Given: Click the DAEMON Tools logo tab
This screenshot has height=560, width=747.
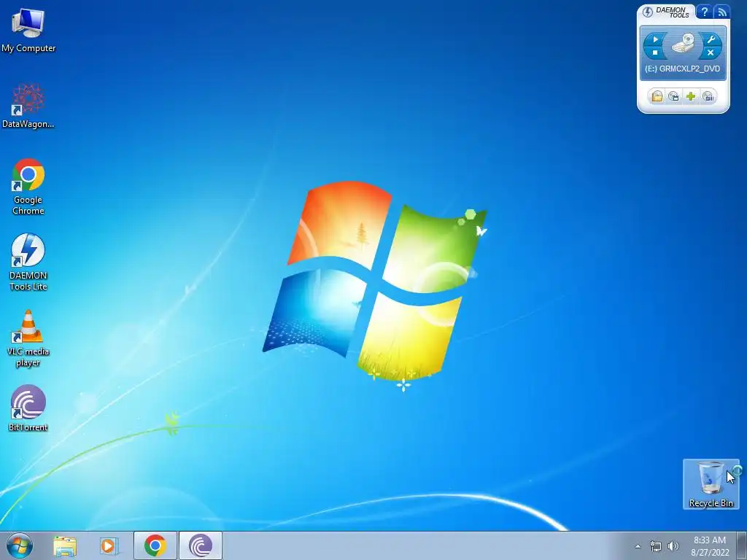Looking at the screenshot, I should (x=667, y=12).
